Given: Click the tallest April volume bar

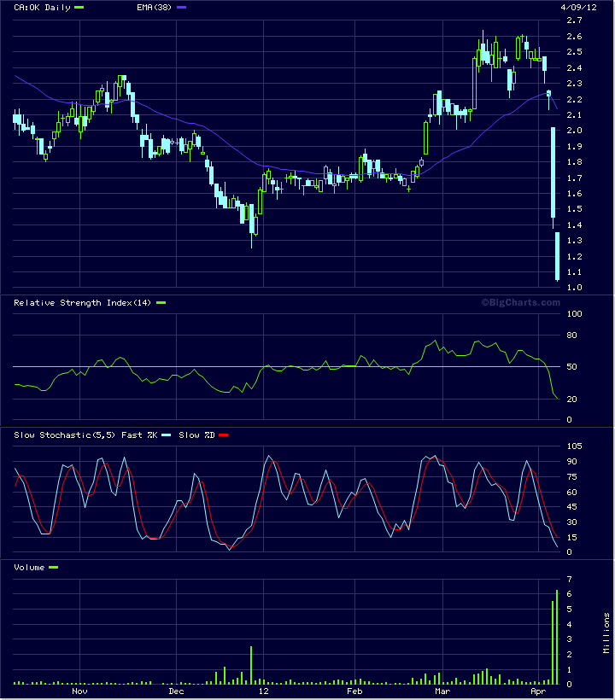Looking at the screenshot, I should click(557, 638).
